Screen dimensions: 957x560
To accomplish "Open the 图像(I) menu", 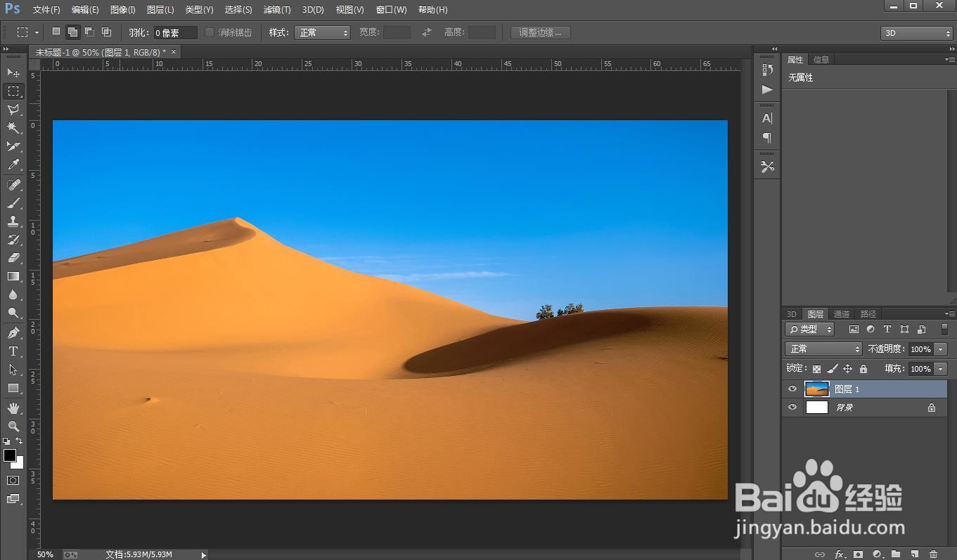I will coord(123,10).
